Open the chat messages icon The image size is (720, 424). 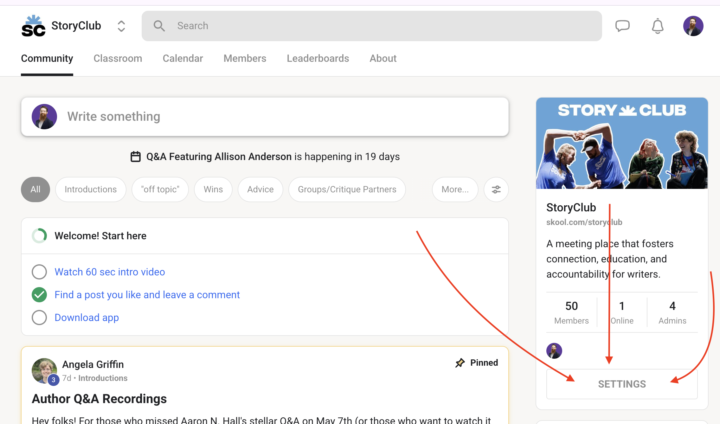(x=622, y=26)
